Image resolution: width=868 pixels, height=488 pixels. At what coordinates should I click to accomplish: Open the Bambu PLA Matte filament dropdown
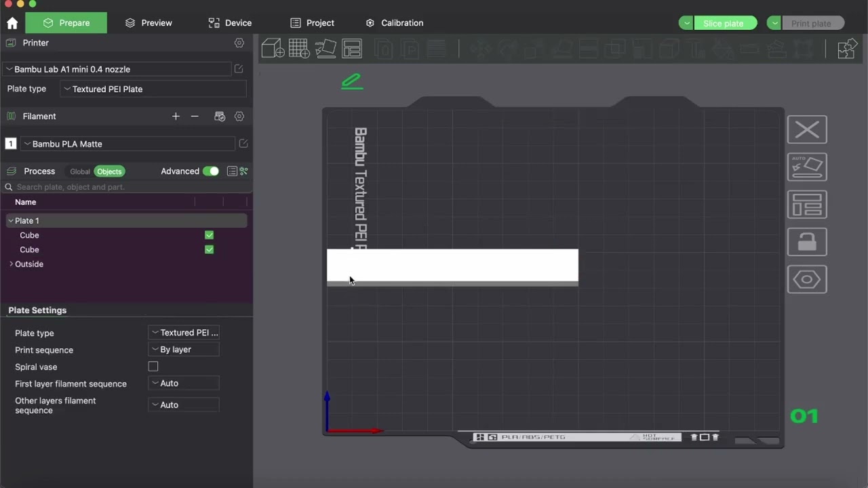point(128,144)
